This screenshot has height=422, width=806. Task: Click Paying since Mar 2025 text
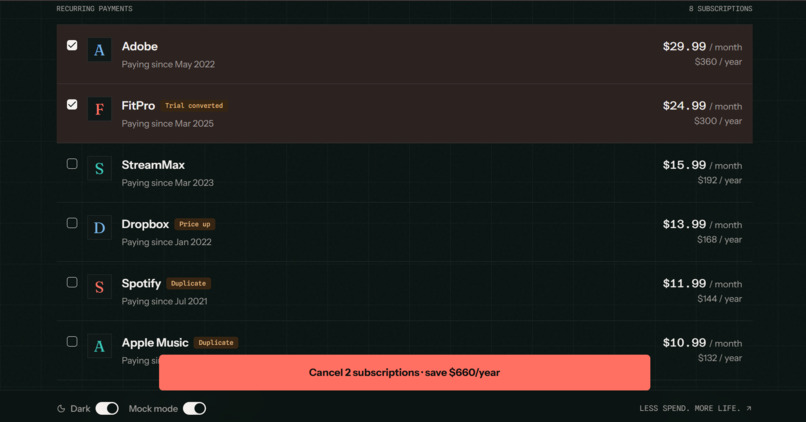(168, 123)
